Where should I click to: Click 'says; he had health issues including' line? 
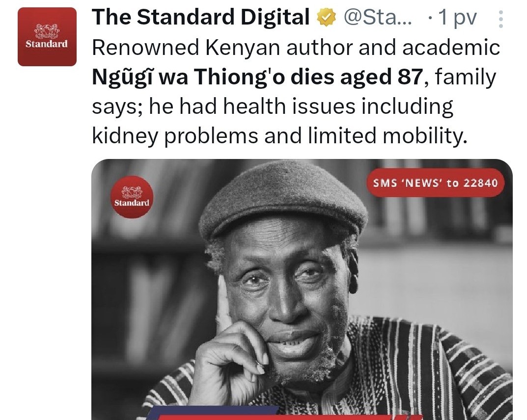tap(273, 107)
